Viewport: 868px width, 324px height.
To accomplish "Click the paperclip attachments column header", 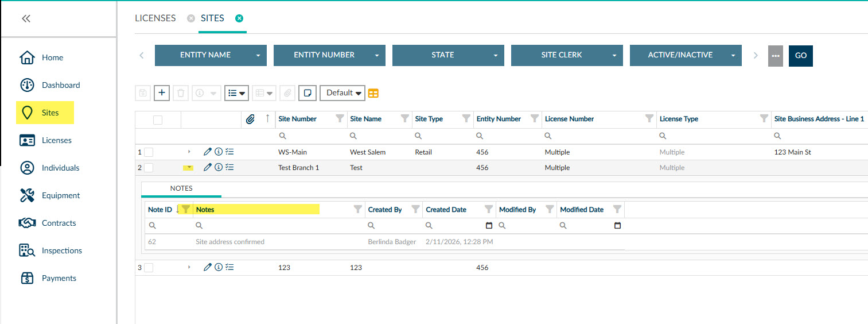I will coord(250,119).
